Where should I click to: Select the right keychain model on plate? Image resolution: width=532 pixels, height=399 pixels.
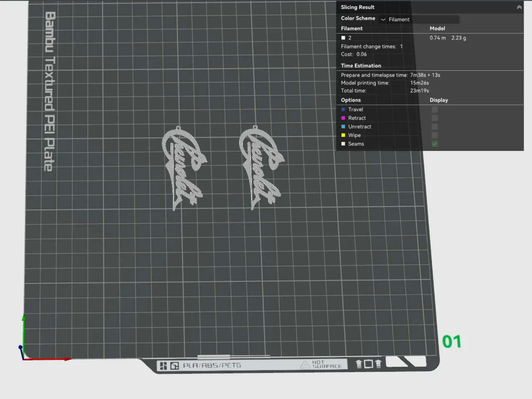pos(261,167)
